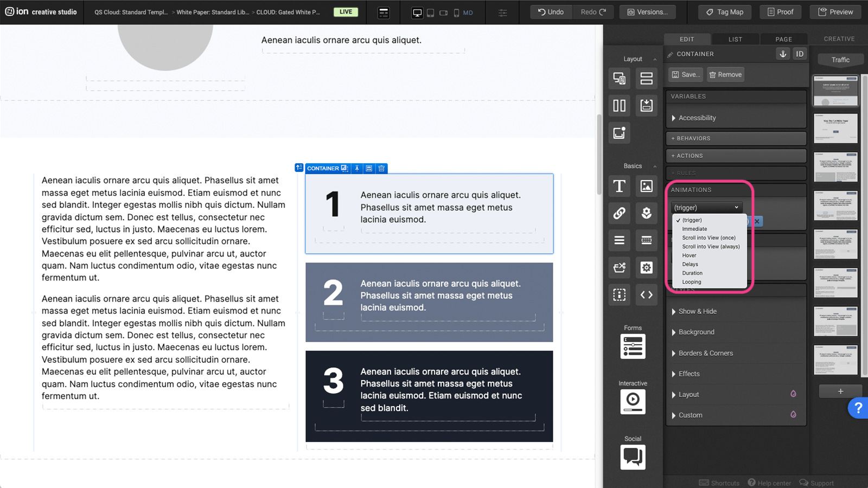This screenshot has width=868, height=488.
Task: Click the Link element icon in Basics
Action: (619, 213)
